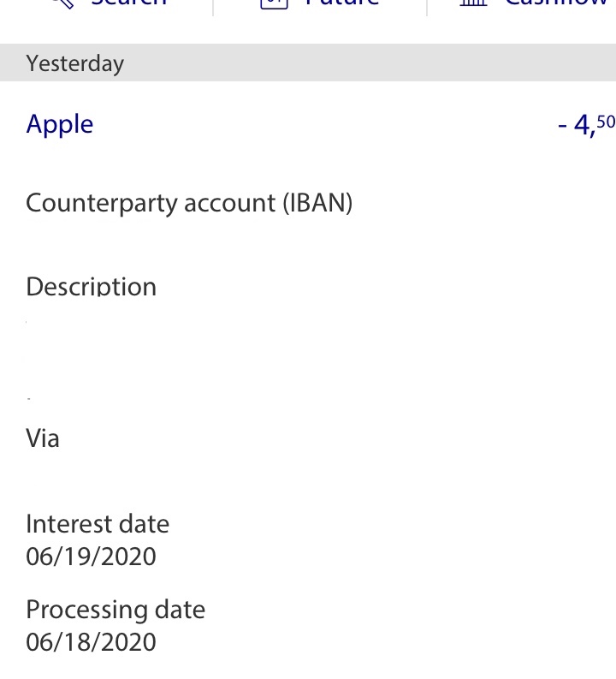Tap the Future calendar icon
This screenshot has height=679, width=616.
[274, 3]
